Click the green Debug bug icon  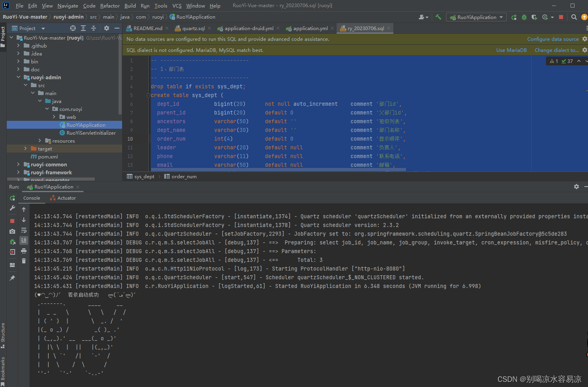tap(524, 17)
